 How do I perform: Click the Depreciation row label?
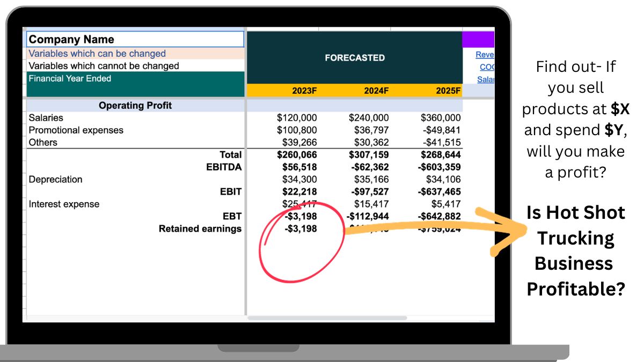pos(56,180)
